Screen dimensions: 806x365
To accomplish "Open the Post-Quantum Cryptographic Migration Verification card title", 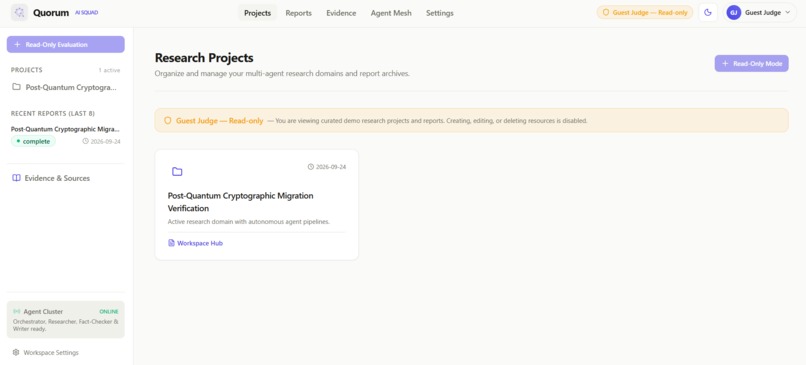I will click(241, 202).
